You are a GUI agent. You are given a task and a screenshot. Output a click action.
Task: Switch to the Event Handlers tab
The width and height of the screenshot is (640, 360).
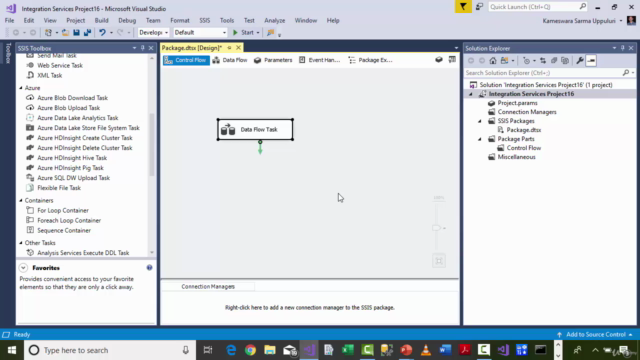[319, 60]
